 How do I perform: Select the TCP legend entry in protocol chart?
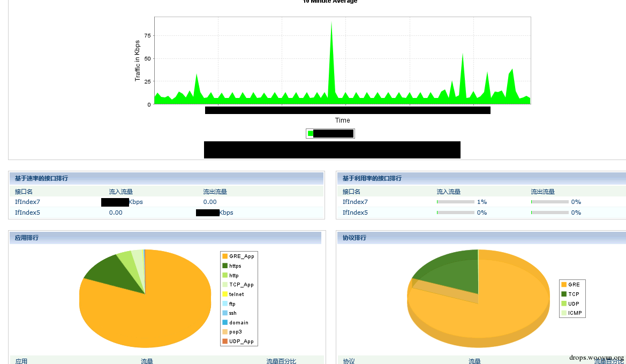coord(574,294)
